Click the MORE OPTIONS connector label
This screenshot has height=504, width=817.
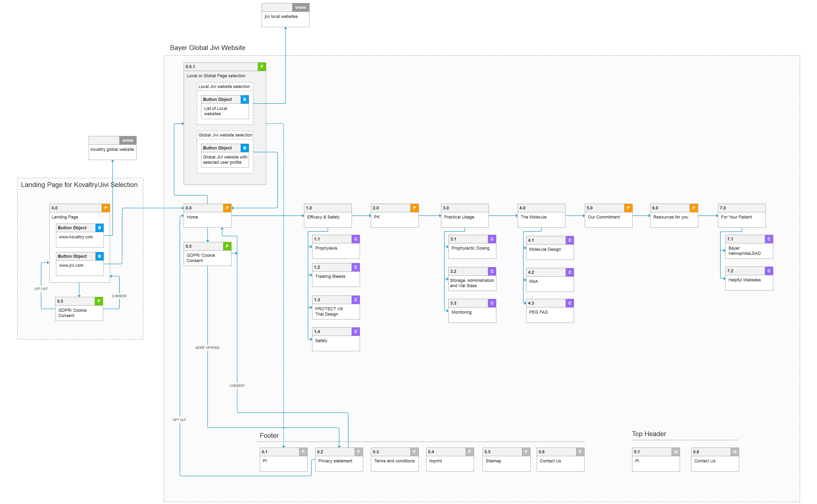[207, 348]
